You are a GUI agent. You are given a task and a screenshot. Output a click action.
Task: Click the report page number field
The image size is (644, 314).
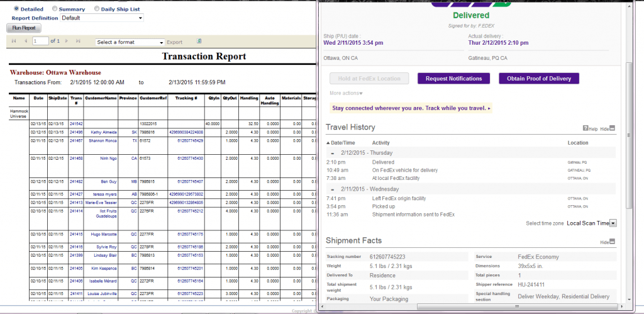pyautogui.click(x=40, y=41)
